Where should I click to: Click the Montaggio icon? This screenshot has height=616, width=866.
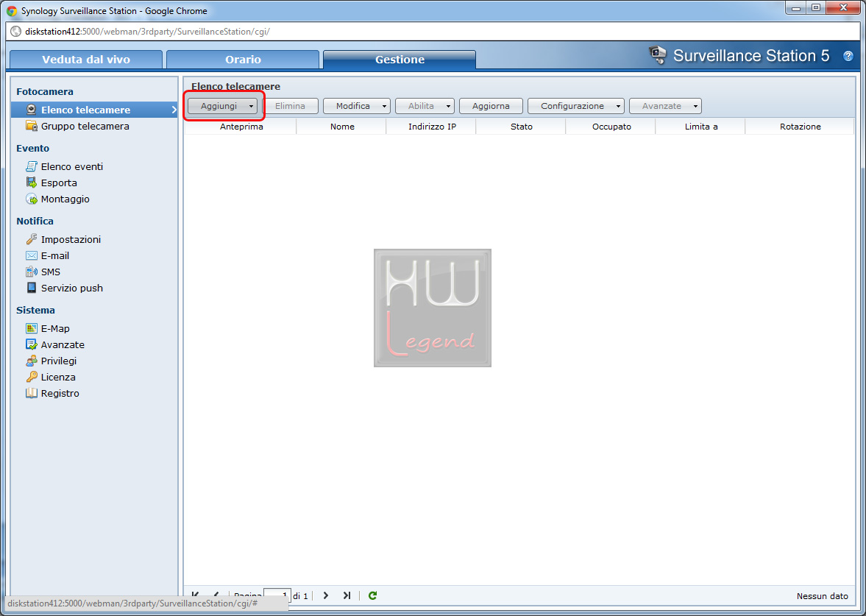click(x=32, y=199)
